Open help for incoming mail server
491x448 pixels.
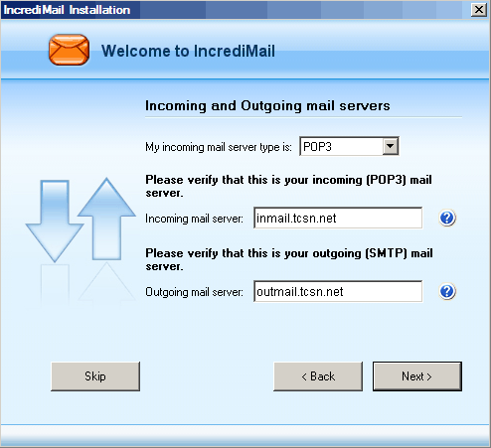[x=447, y=218]
